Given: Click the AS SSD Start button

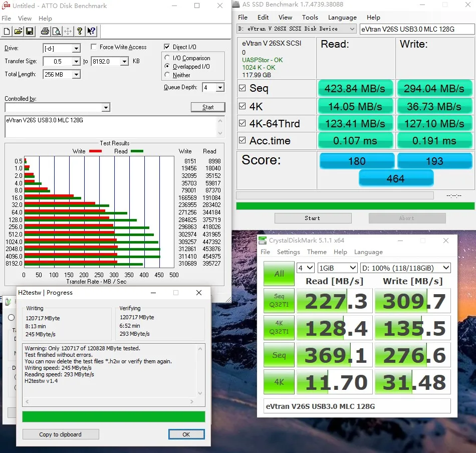Looking at the screenshot, I should (x=313, y=218).
